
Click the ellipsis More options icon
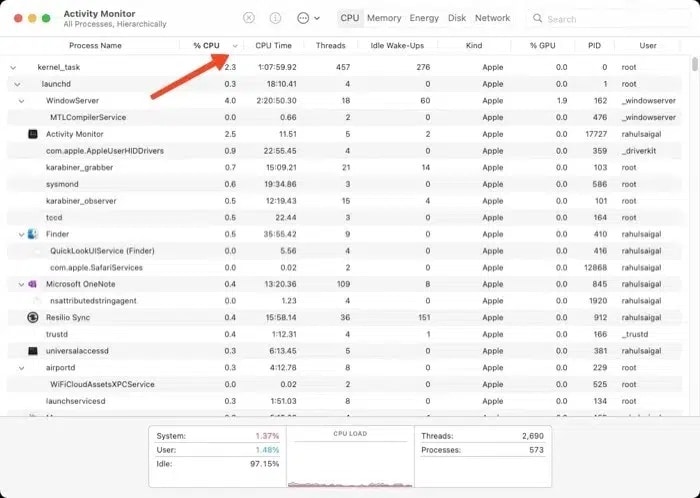(x=302, y=18)
